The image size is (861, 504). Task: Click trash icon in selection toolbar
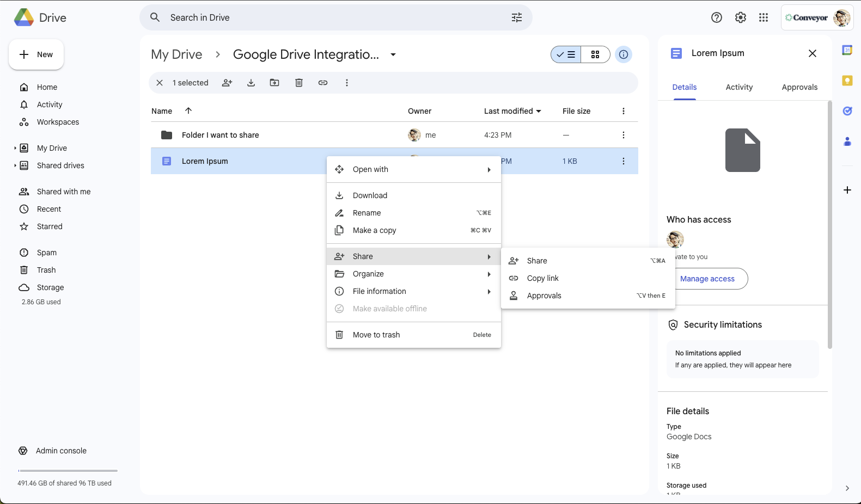click(299, 83)
